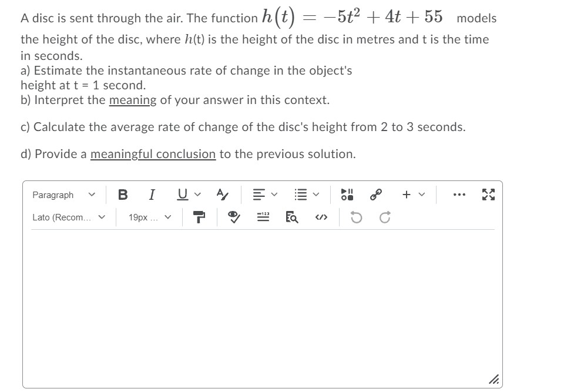Screen dimensions: 584x392
Task: Click the word count icon
Action: pyautogui.click(x=263, y=217)
